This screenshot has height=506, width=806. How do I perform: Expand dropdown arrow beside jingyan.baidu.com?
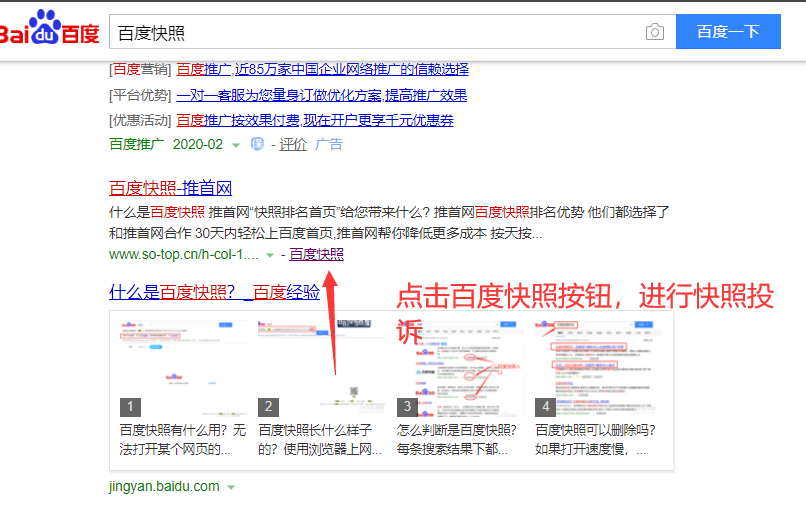pos(231,487)
